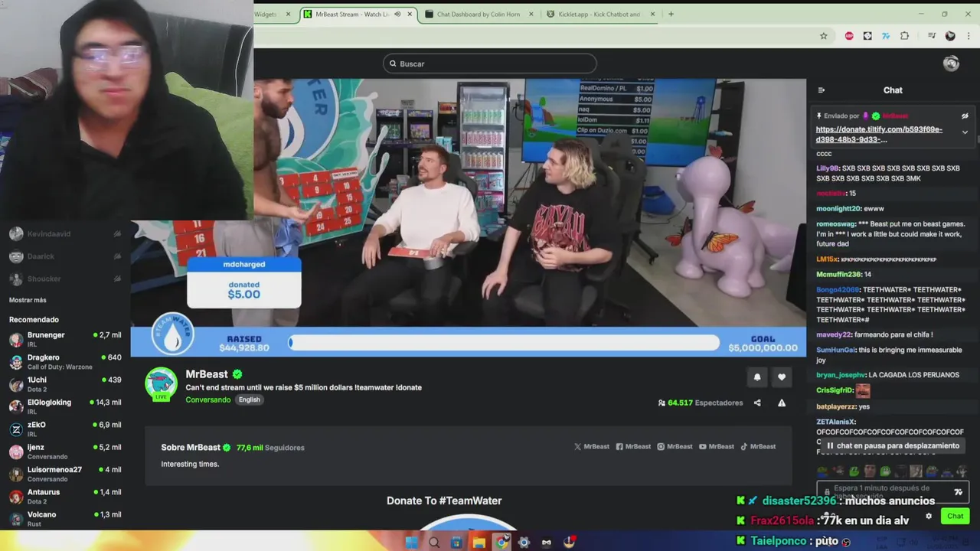Click the mdcharged donation alert card
This screenshot has height=551, width=980.
tap(243, 282)
